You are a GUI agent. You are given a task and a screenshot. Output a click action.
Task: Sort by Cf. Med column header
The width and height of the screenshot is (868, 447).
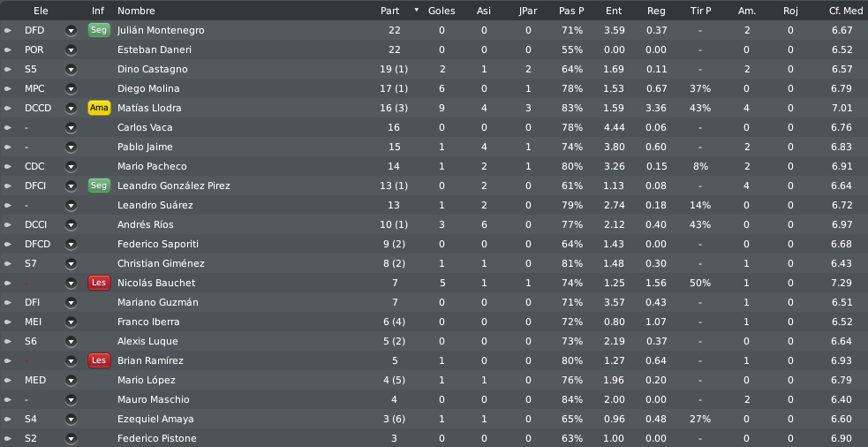pyautogui.click(x=845, y=11)
